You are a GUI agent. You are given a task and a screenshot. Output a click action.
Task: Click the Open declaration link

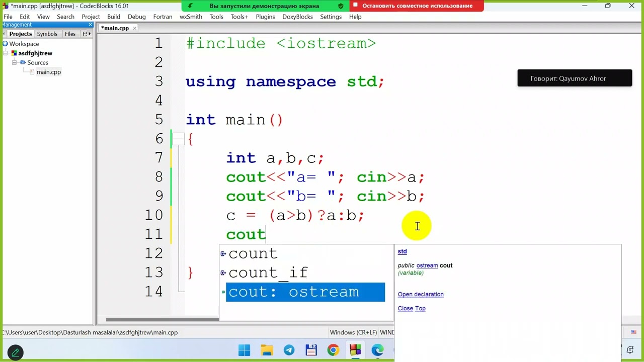pyautogui.click(x=421, y=295)
